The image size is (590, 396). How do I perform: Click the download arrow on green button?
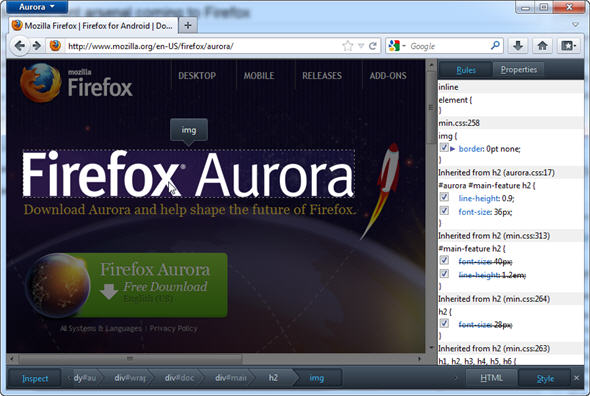[109, 291]
